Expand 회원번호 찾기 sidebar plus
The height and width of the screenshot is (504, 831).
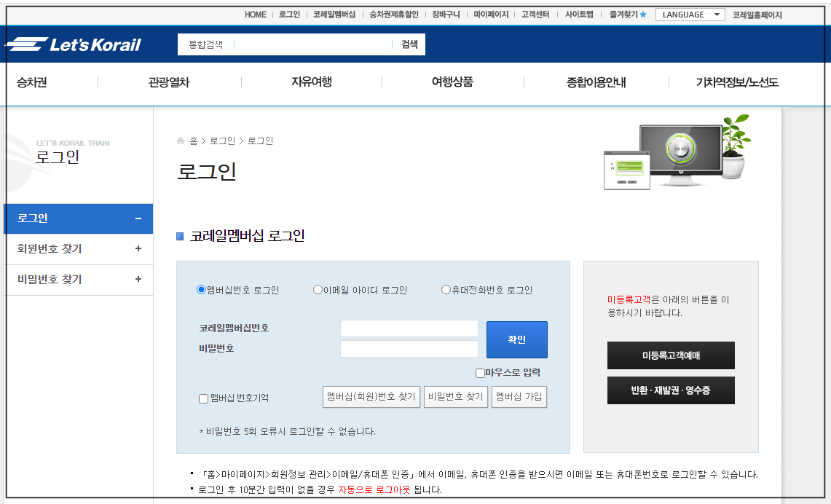pos(138,248)
